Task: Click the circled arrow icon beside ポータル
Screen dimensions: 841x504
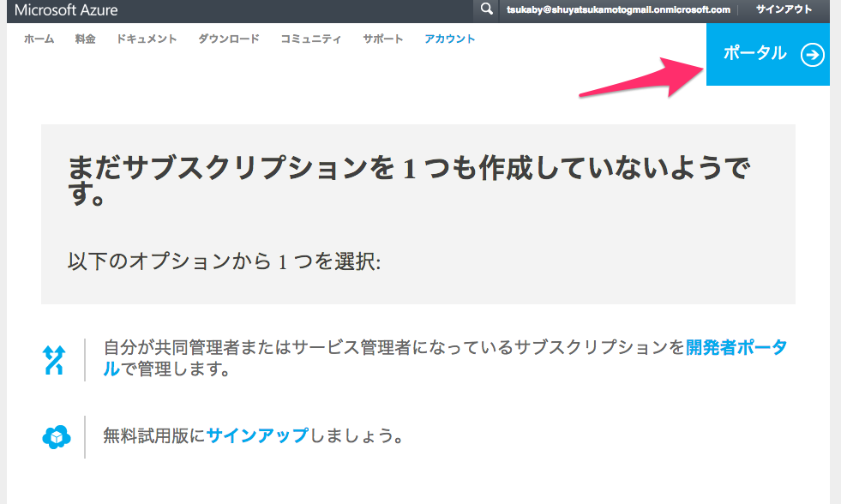Action: (x=812, y=55)
